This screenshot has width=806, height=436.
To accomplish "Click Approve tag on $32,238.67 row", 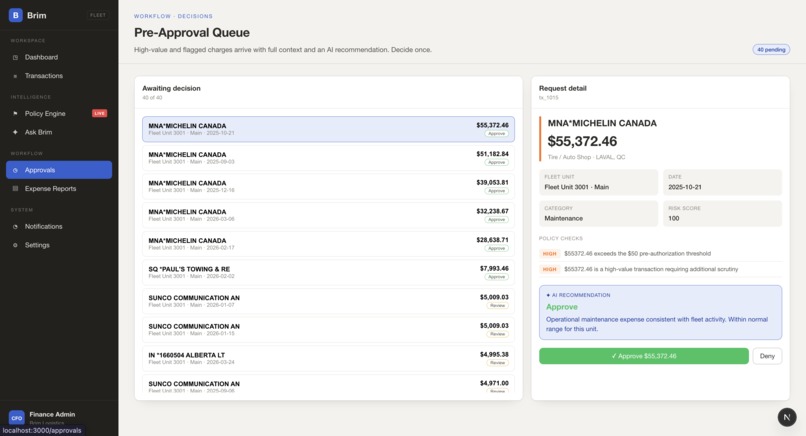I will [x=497, y=220].
